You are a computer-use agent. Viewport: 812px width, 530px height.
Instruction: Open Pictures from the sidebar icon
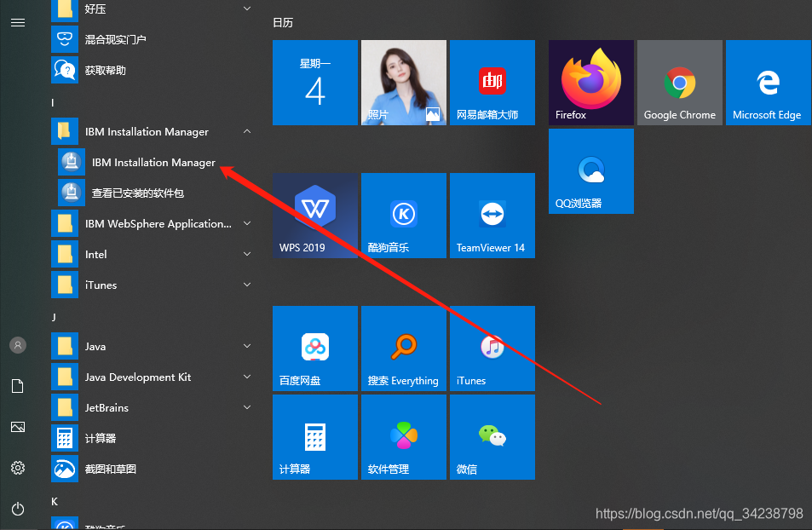pyautogui.click(x=18, y=427)
